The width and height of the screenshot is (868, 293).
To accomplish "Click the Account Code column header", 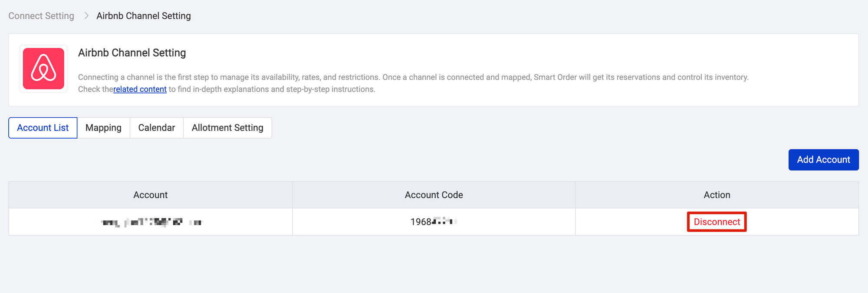I will pos(434,195).
